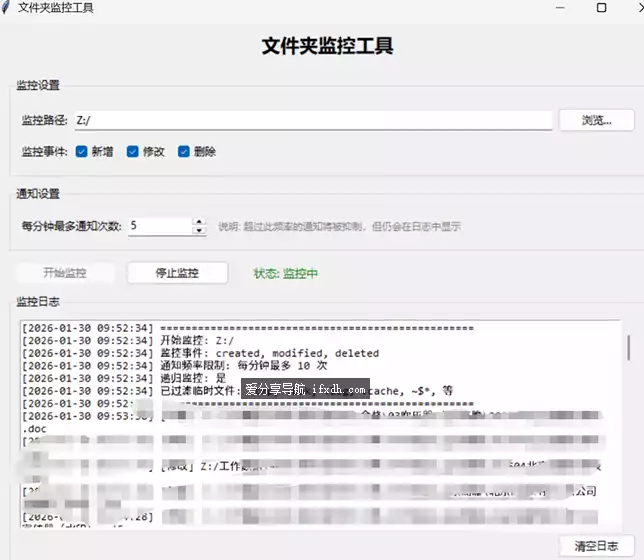Click the 停止监控 button
Screen dimensions: 644x560
(x=177, y=273)
